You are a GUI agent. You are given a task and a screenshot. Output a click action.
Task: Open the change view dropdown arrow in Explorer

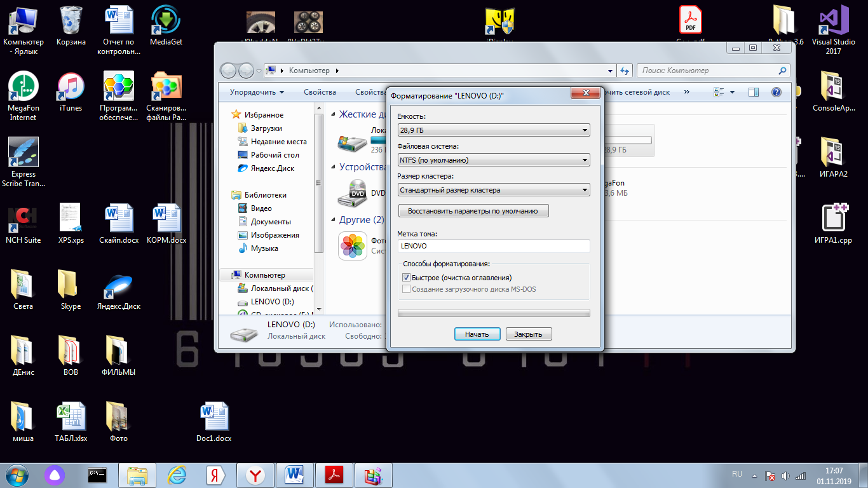click(732, 92)
